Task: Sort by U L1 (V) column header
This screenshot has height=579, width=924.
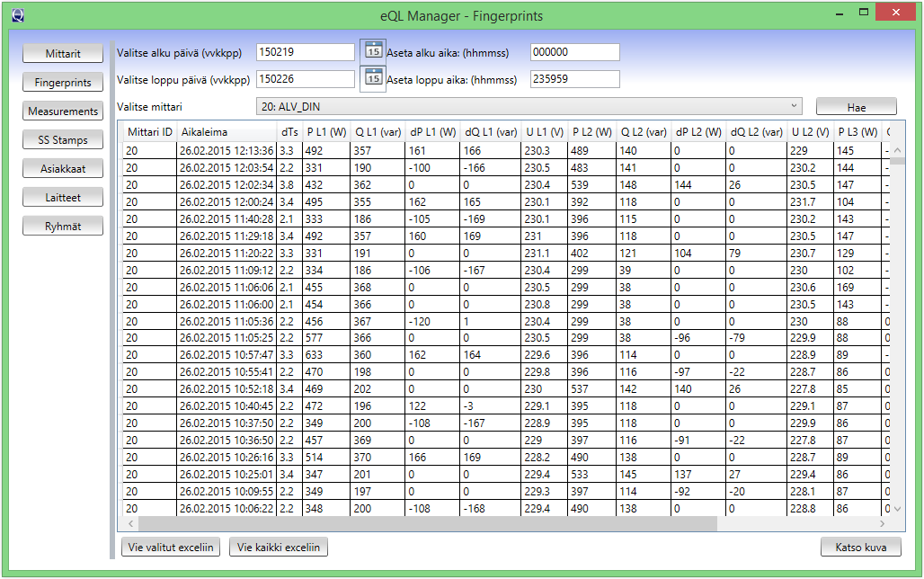Action: click(545, 132)
